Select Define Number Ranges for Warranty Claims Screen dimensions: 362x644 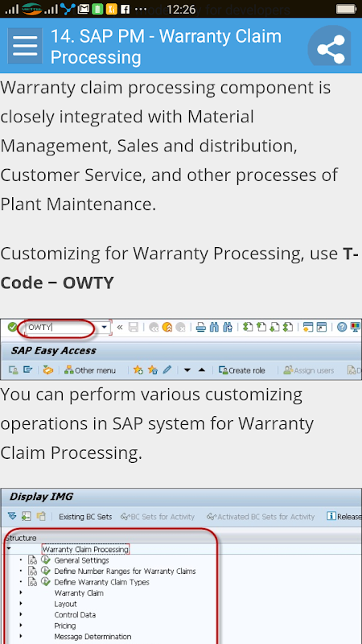[x=125, y=572]
